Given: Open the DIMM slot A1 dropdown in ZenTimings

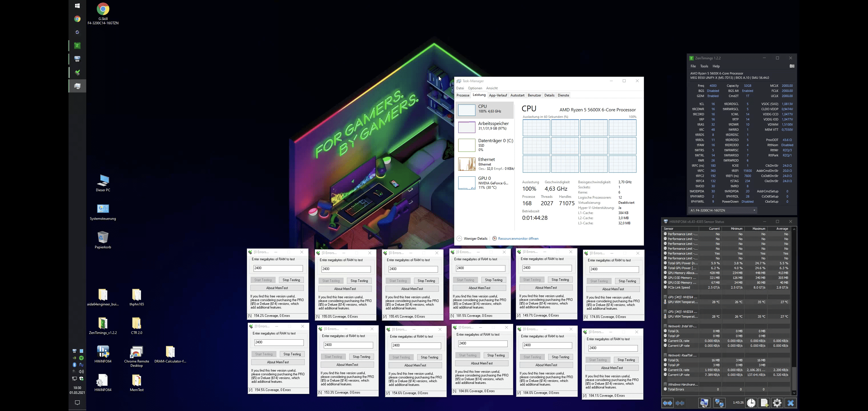Looking at the screenshot, I should (722, 210).
